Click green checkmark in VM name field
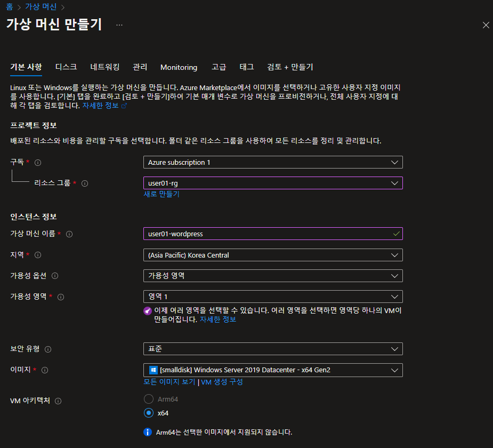The height and width of the screenshot is (448, 493). tap(396, 234)
